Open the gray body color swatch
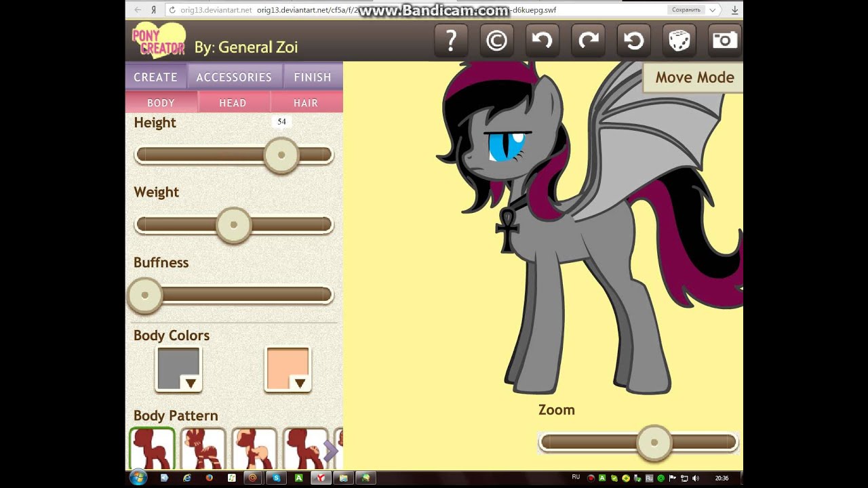The width and height of the screenshot is (868, 488). 178,369
